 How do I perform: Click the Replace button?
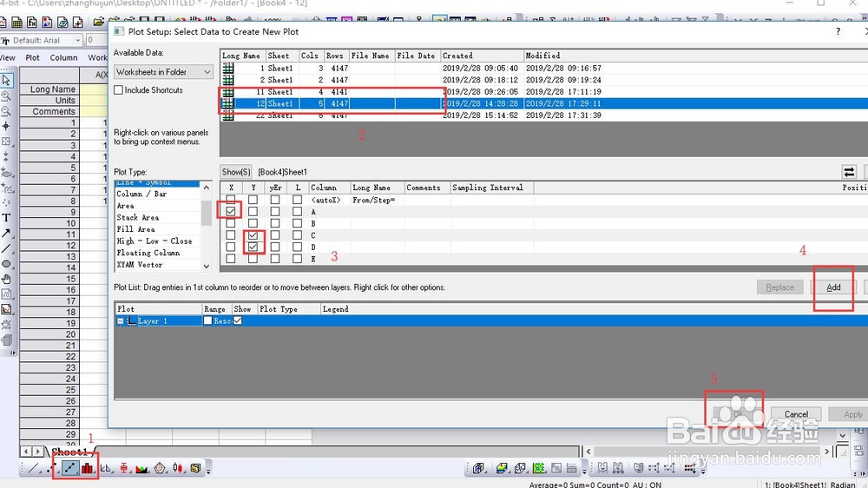pos(780,287)
